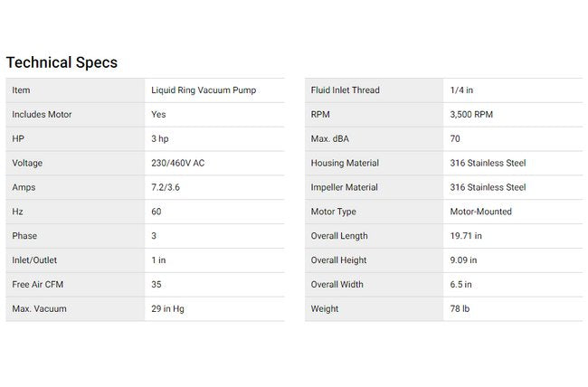The width and height of the screenshot is (588, 387).
Task: Select the Overall Height label
Action: tap(337, 260)
